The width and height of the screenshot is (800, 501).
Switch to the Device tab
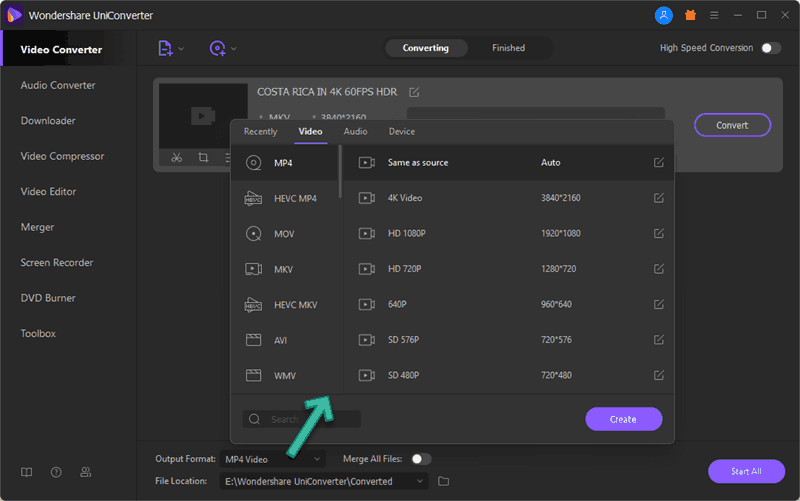(x=402, y=132)
